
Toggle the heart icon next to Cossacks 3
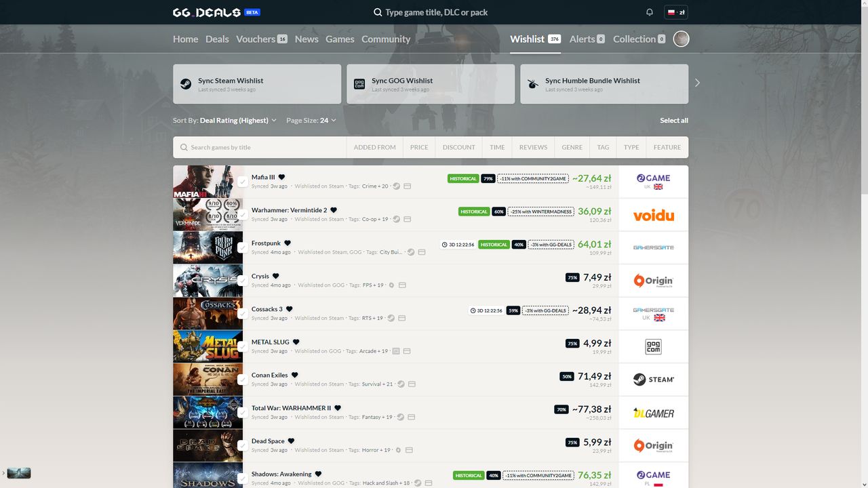coord(290,309)
